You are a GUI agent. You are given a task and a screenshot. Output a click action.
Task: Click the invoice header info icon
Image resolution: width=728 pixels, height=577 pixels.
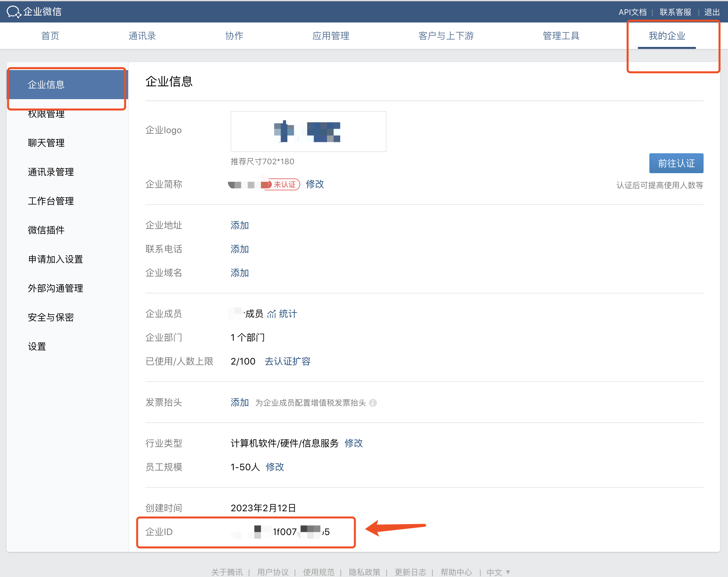pos(373,403)
